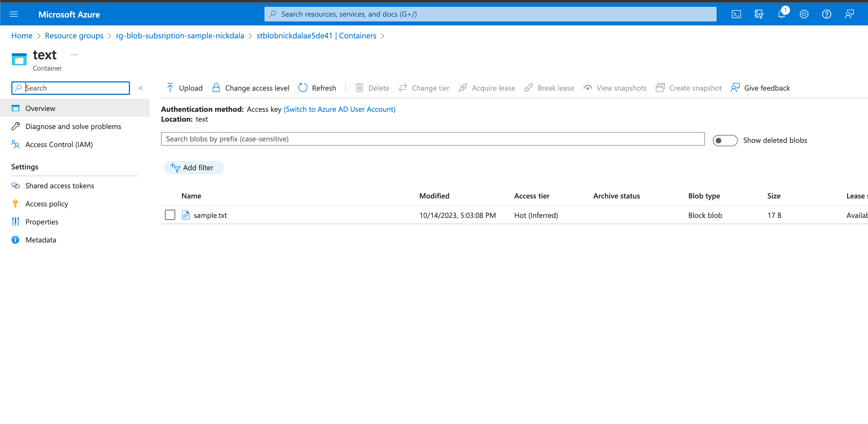Screen dimensions: 868x424
Task: Collapse the left sidebar with double chevron
Action: click(x=141, y=88)
